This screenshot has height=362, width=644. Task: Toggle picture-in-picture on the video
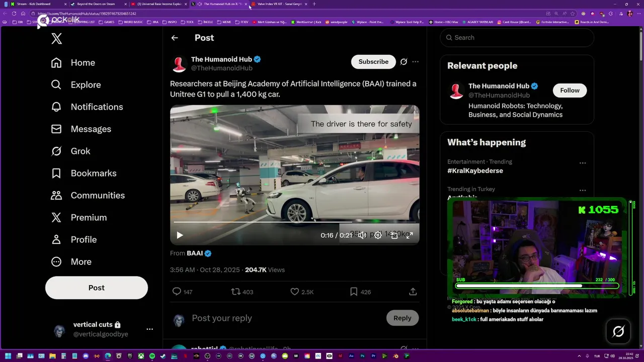pos(394,235)
